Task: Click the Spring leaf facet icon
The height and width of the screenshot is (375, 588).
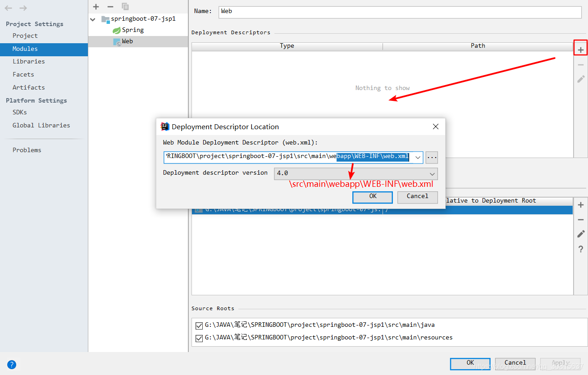Action: point(117,30)
